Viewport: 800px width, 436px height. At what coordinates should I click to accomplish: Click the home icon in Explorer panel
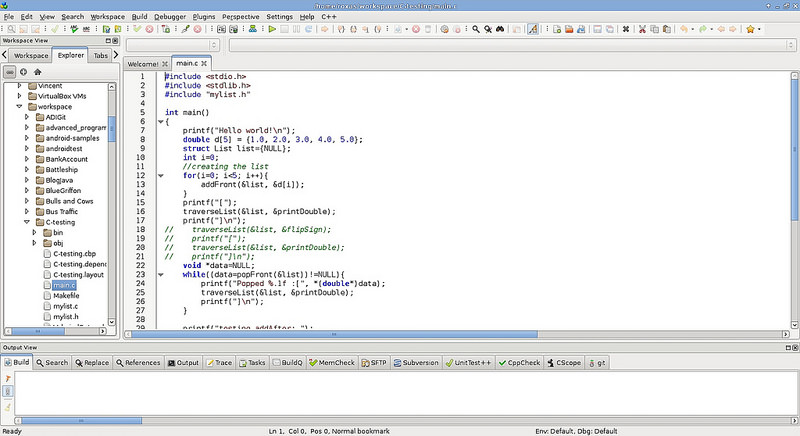tap(38, 72)
